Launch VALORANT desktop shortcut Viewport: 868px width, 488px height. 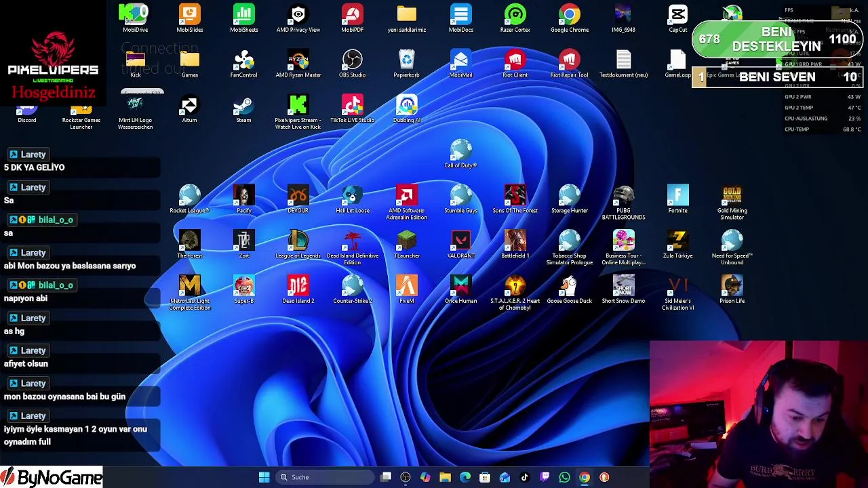coord(460,245)
